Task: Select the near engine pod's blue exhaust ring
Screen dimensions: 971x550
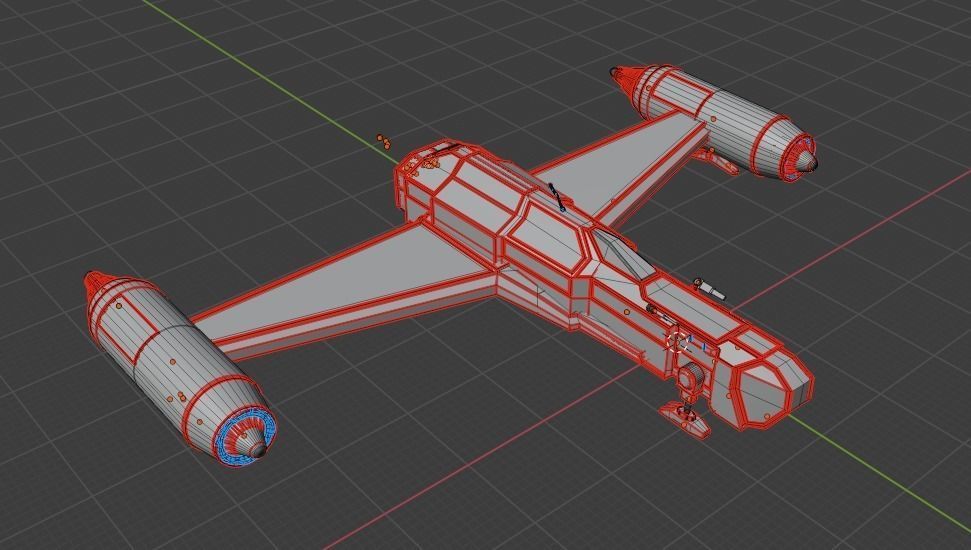Action: coord(244,435)
